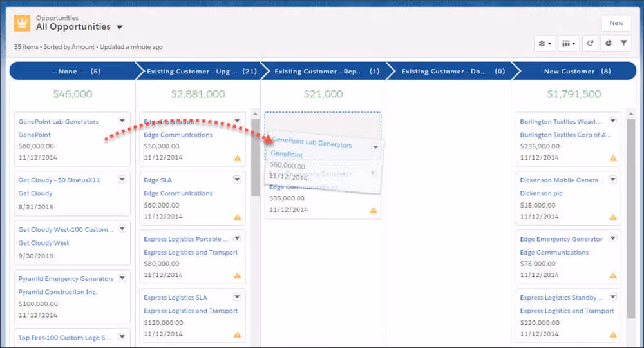Open actions menu for GenePoint Lab Generators card

tap(122, 121)
